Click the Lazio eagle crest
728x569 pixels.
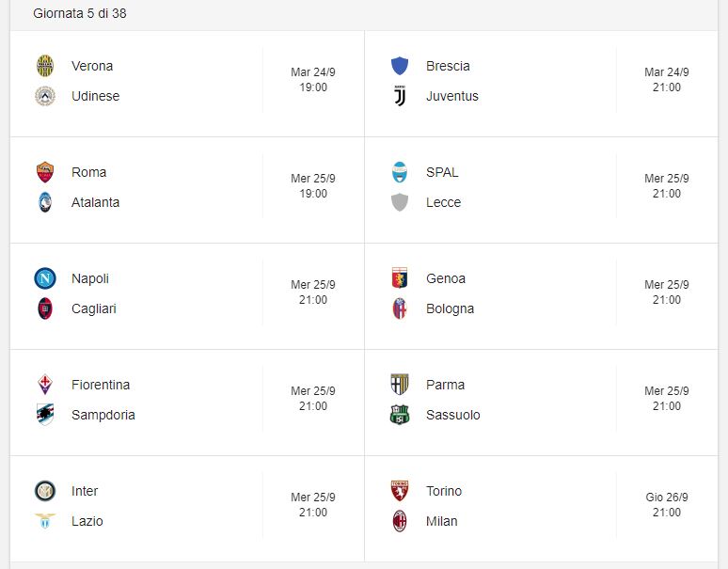click(x=45, y=521)
